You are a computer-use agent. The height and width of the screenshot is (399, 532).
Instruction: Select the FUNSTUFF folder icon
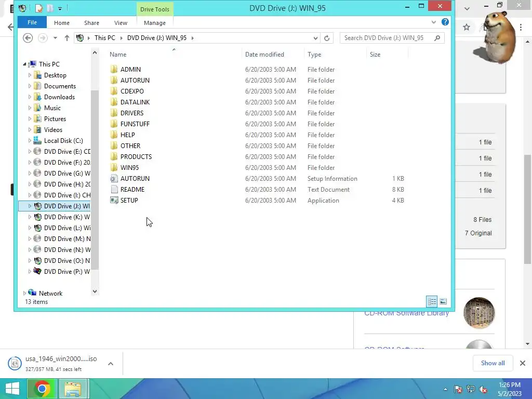(114, 124)
